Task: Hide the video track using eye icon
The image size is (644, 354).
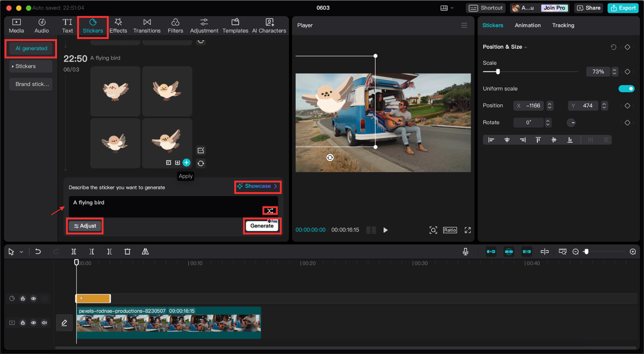Action: tap(34, 323)
